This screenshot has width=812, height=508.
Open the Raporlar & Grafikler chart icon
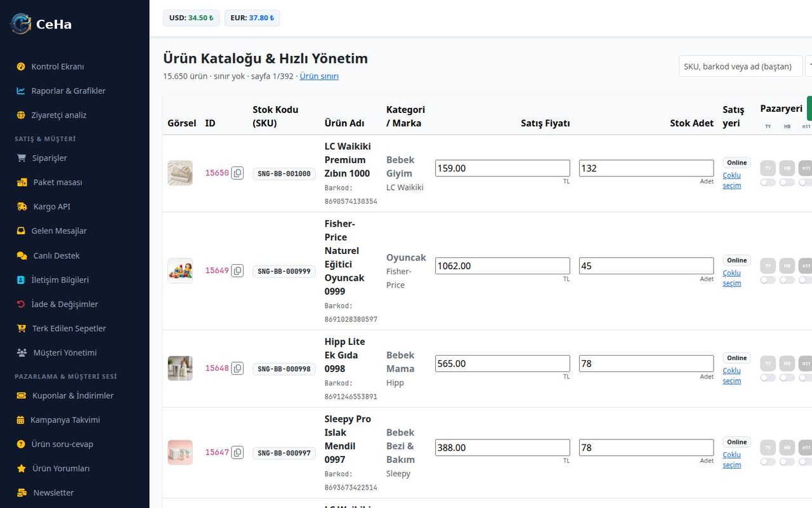point(21,91)
